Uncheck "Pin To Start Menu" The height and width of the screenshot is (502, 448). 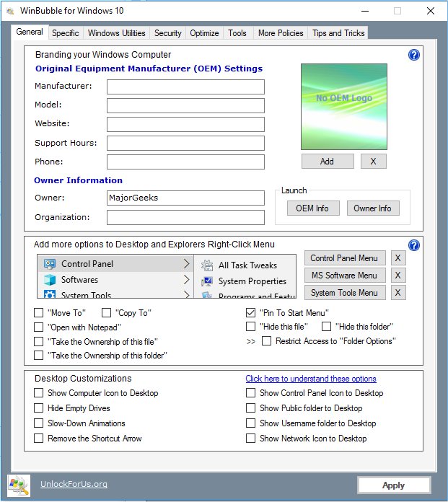(x=251, y=312)
